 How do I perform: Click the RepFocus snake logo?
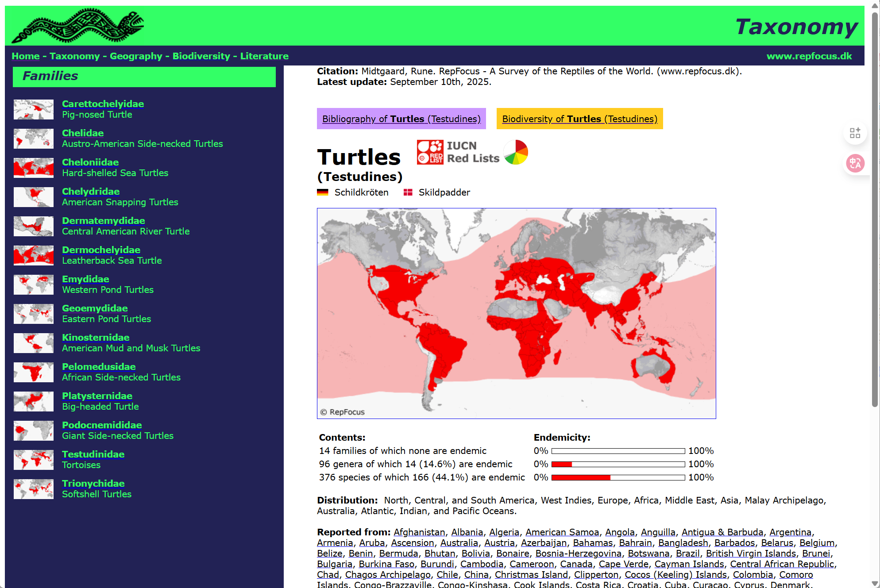(78, 26)
